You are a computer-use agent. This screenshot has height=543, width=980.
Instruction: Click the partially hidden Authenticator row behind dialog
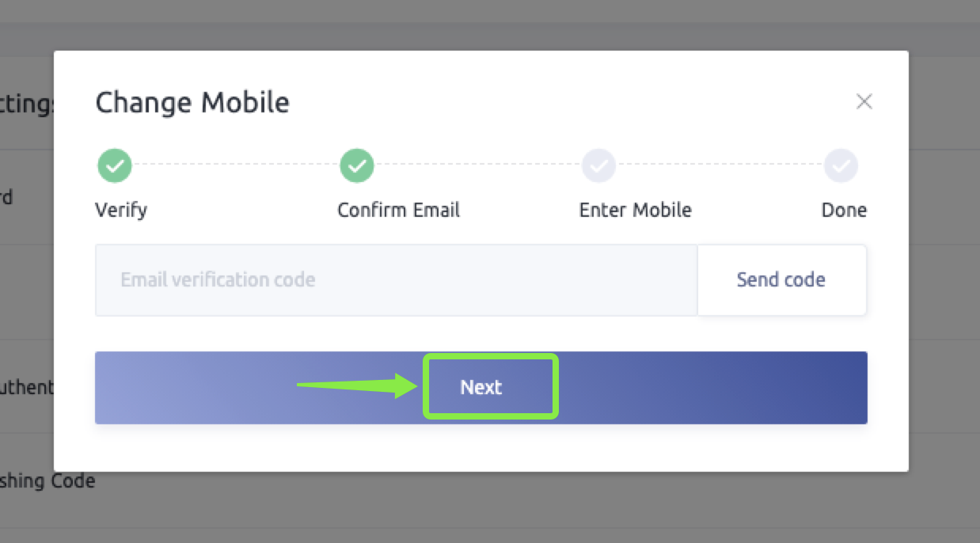[x=26, y=388]
